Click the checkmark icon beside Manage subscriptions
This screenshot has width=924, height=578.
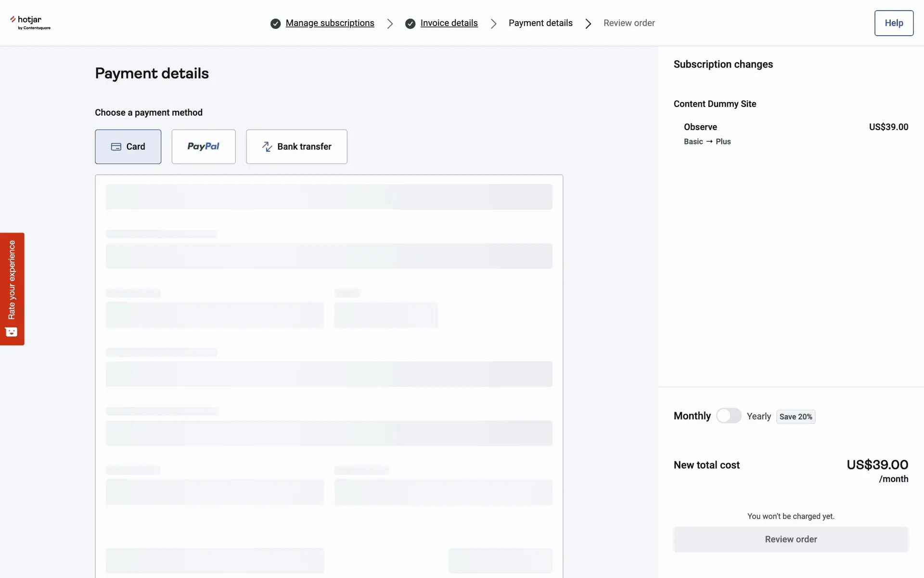coord(275,24)
